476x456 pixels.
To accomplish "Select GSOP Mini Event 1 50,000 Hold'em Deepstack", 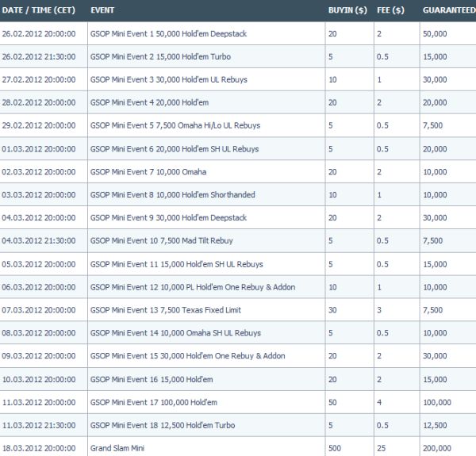I will (x=168, y=33).
